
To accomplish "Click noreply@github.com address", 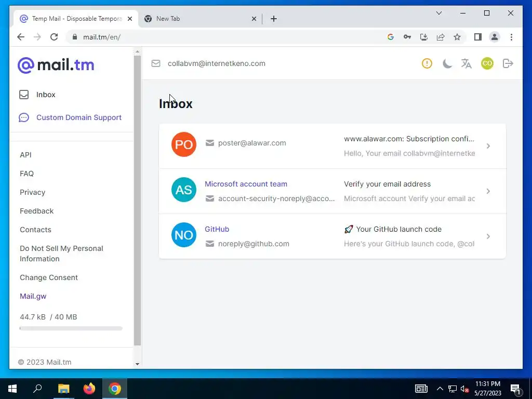I will coord(254,244).
